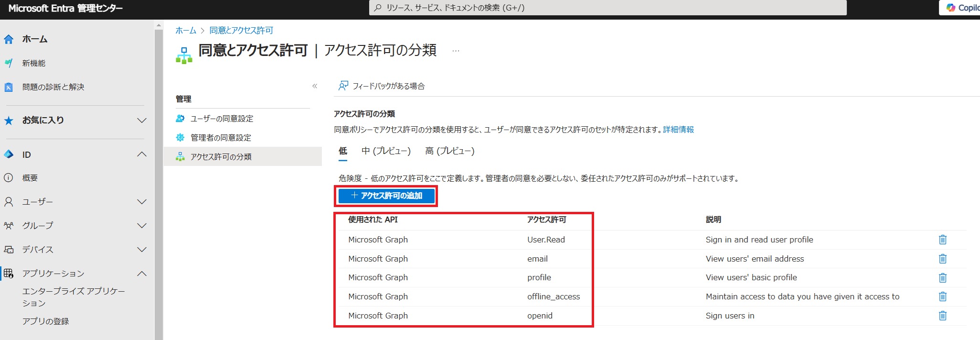Select the 低 tab
This screenshot has width=980, height=340.
(343, 151)
